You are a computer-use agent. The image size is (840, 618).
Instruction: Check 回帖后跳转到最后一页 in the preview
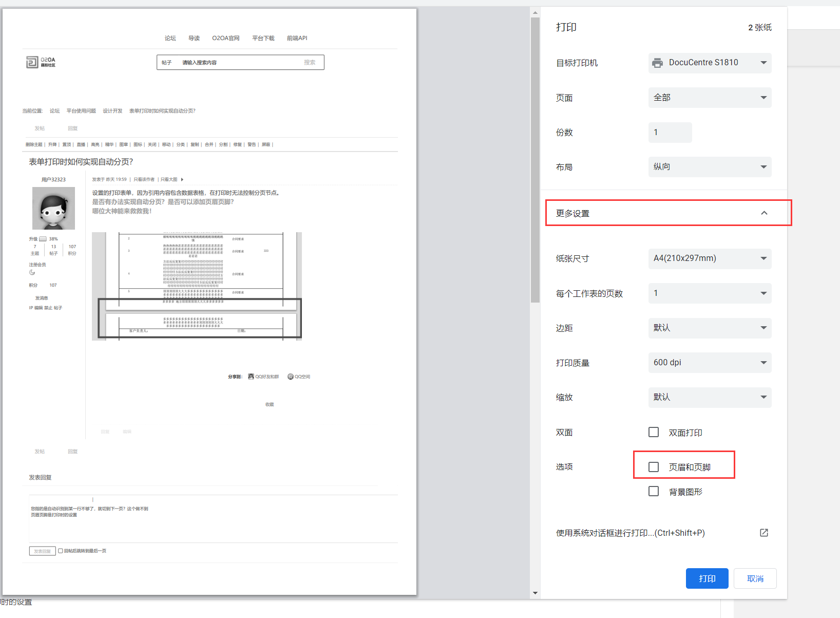tap(61, 551)
